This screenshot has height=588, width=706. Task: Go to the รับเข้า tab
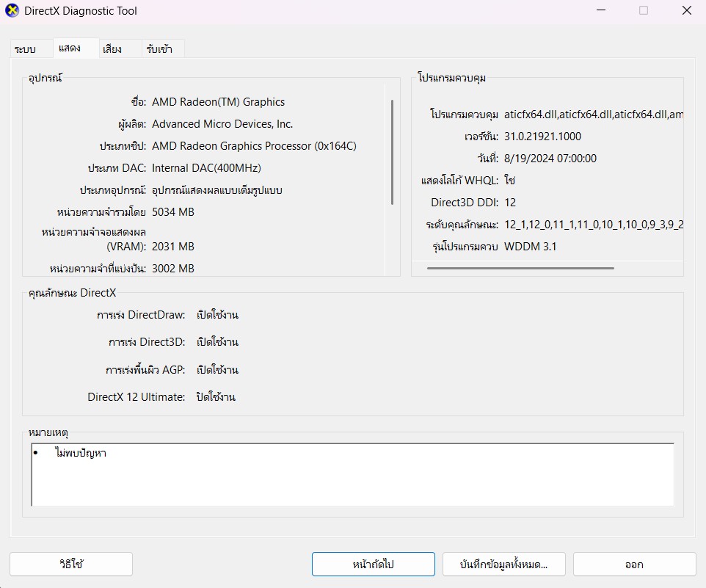[x=159, y=49]
